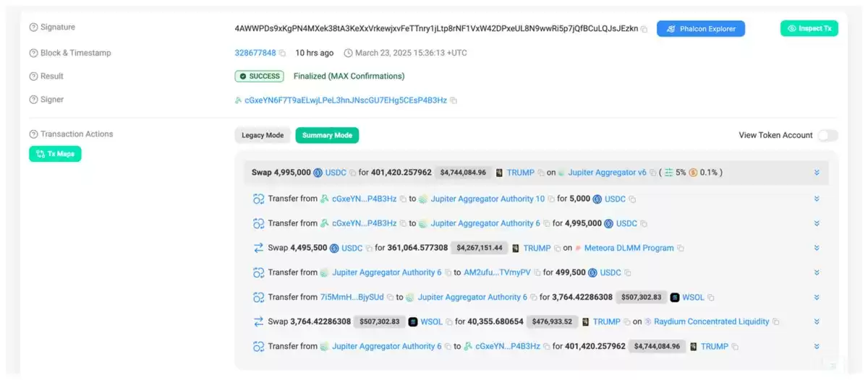Open WSOL token link in the Raydium swap row

(431, 321)
